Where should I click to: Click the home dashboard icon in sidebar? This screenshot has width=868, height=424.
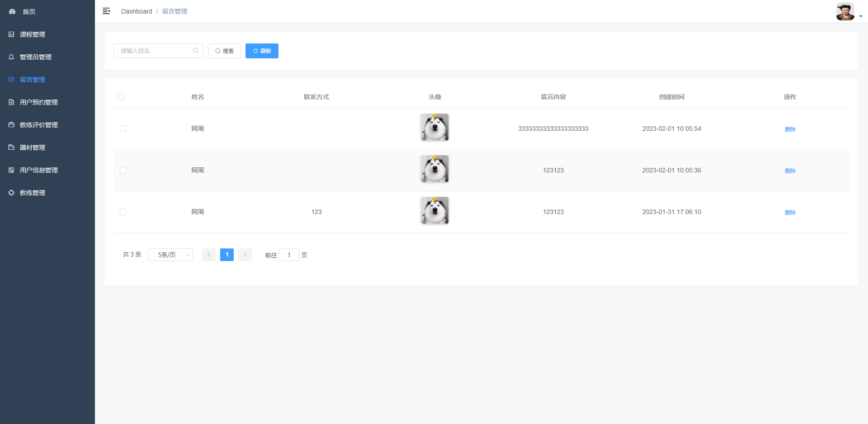click(12, 12)
